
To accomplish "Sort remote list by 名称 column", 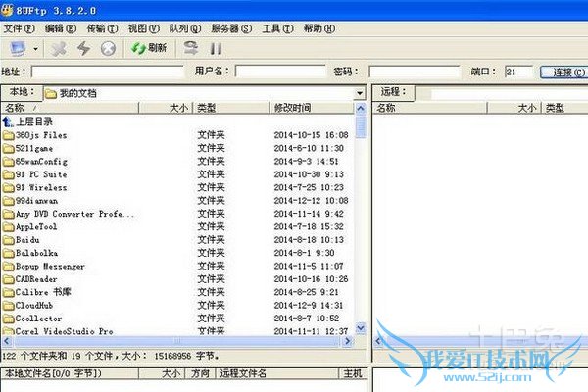I will click(430, 108).
